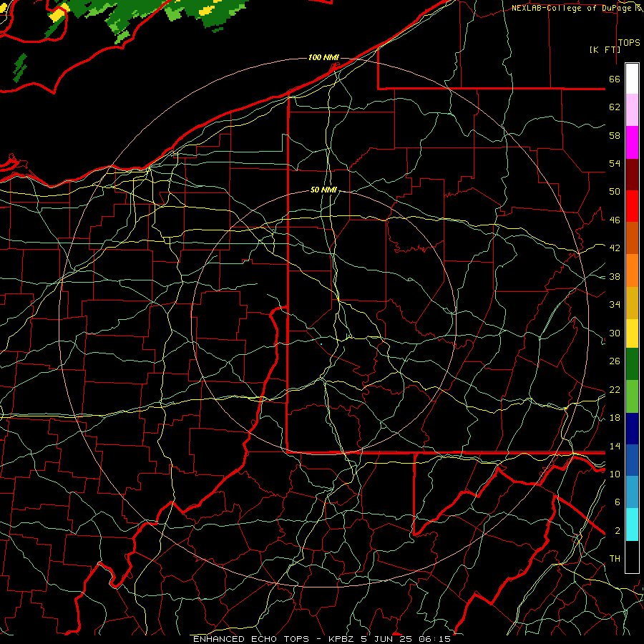This screenshot has width=644, height=644.
Task: Click the 22 legend value
Action: point(615,389)
